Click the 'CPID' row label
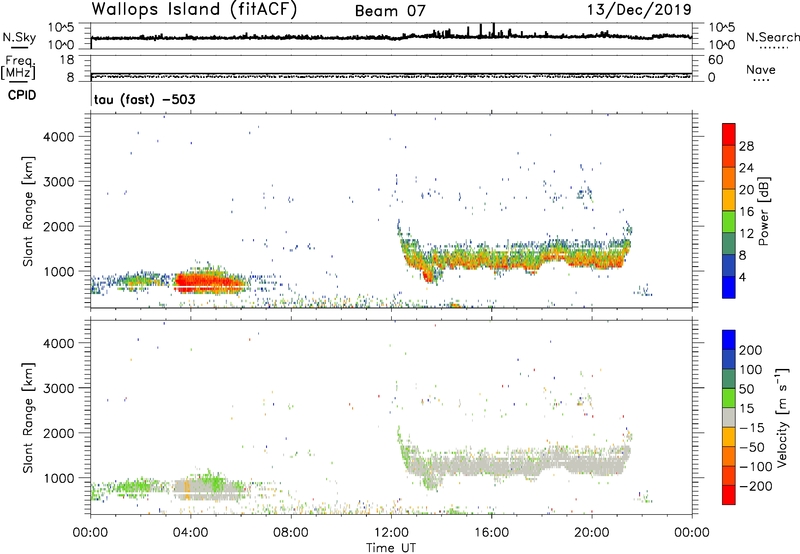Screen dimensions: 800x554 [22, 95]
